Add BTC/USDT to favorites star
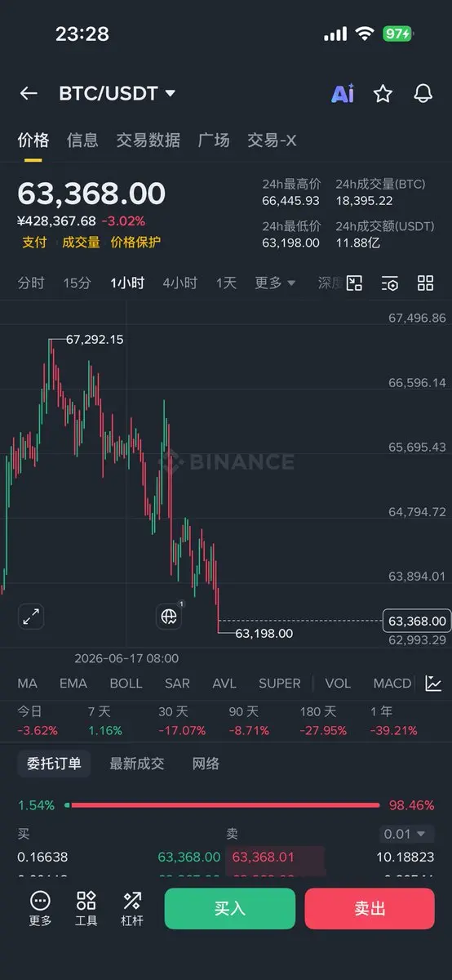Viewport: 452px width, 980px height. [x=383, y=93]
